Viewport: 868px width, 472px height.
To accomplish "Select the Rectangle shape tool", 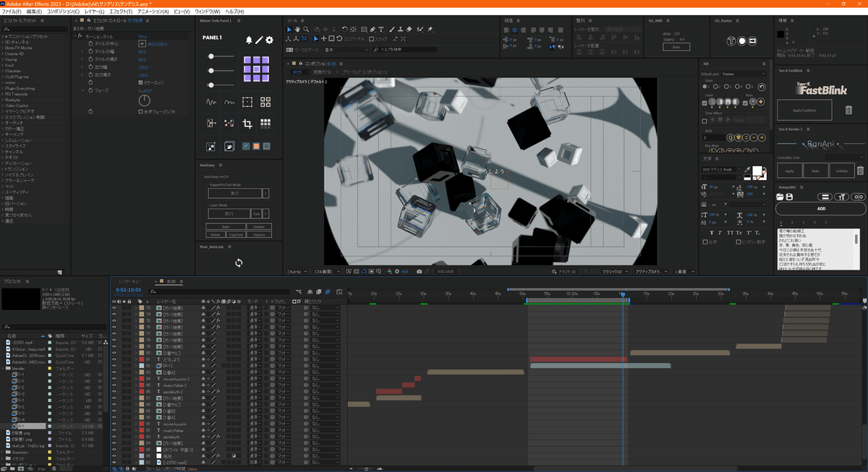I will pos(364,30).
